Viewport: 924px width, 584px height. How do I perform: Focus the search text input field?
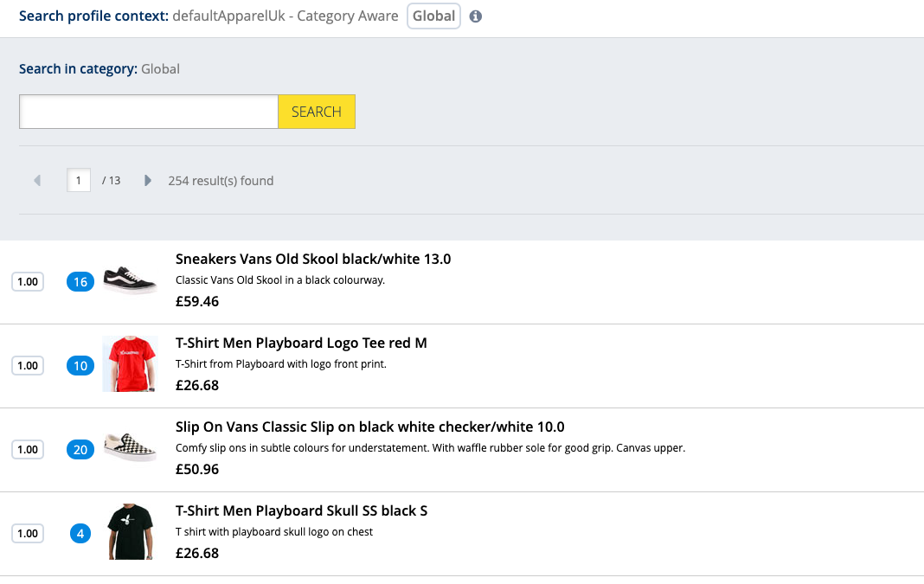(x=149, y=112)
